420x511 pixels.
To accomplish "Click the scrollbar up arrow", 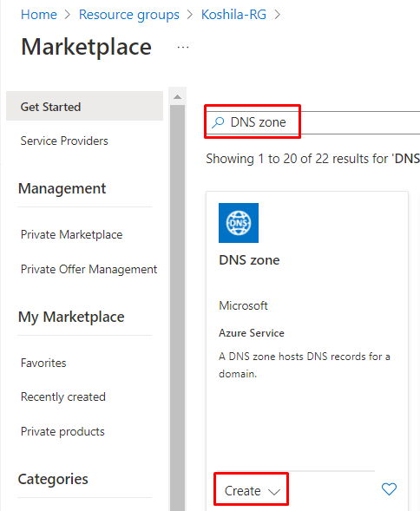I will [x=177, y=97].
